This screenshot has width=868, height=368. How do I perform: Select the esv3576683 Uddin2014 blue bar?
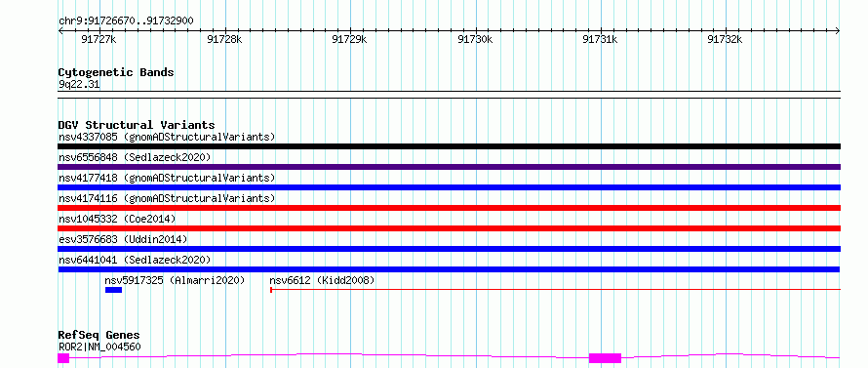(x=449, y=249)
